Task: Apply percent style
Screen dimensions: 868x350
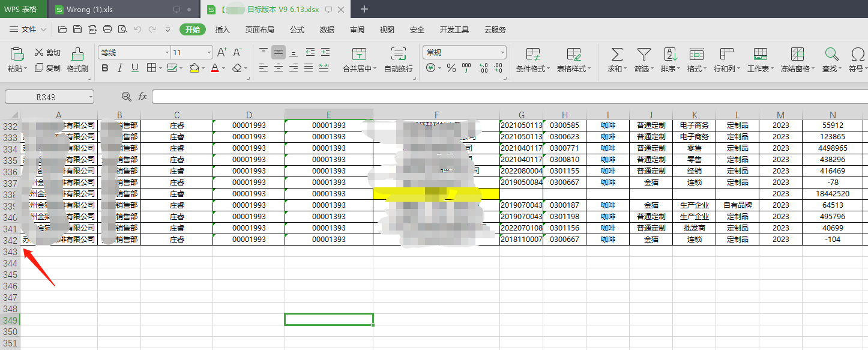Action: pyautogui.click(x=451, y=68)
